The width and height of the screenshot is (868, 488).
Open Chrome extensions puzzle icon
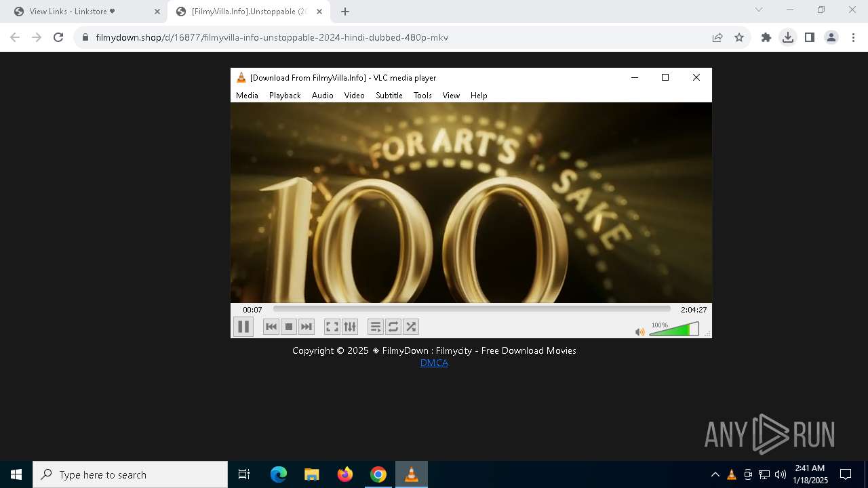pos(766,37)
